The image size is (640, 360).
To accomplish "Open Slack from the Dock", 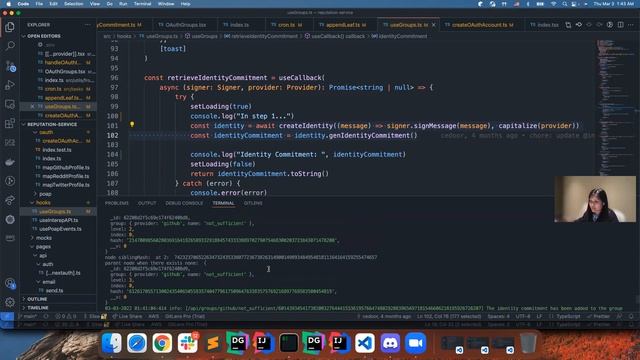I will 187,343.
